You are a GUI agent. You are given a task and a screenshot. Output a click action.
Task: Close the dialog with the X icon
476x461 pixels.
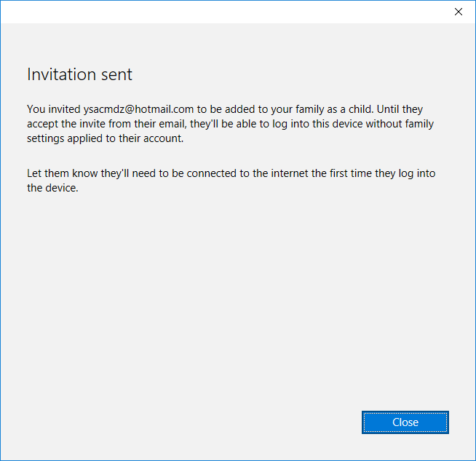tap(458, 12)
